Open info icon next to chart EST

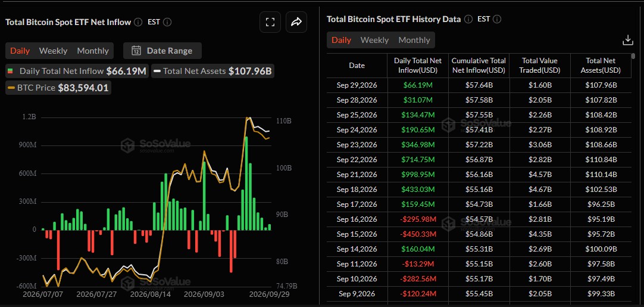(168, 22)
